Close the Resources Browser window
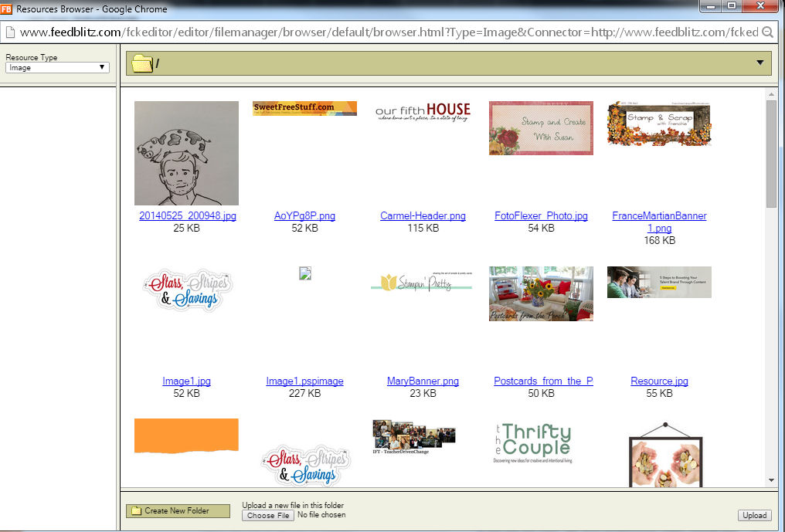 click(x=760, y=6)
